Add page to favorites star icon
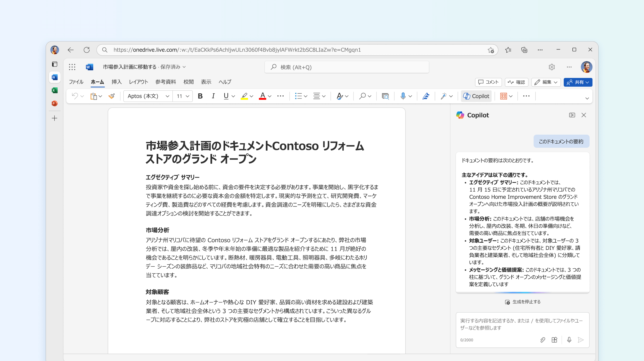The width and height of the screenshot is (644, 361). pyautogui.click(x=491, y=50)
